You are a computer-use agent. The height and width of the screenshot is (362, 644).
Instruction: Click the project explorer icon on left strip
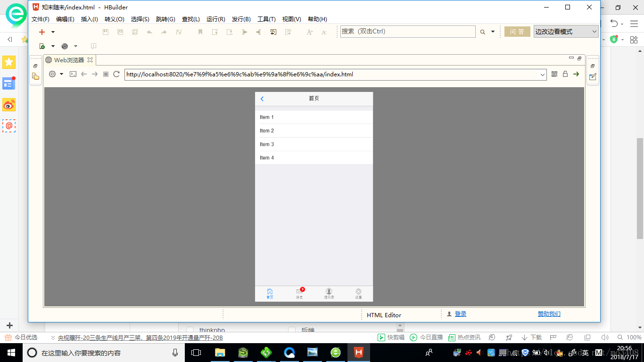(35, 76)
